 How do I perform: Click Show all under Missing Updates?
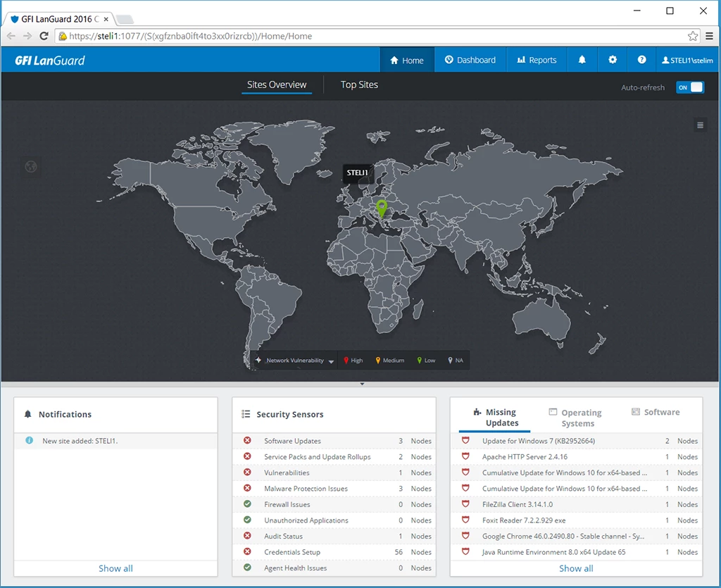click(576, 568)
